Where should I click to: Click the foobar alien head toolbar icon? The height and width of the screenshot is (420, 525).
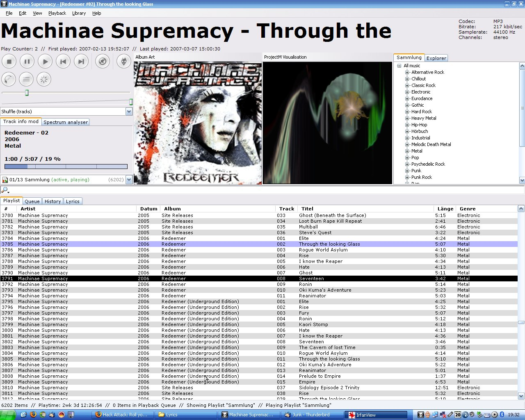pyautogui.click(x=124, y=62)
